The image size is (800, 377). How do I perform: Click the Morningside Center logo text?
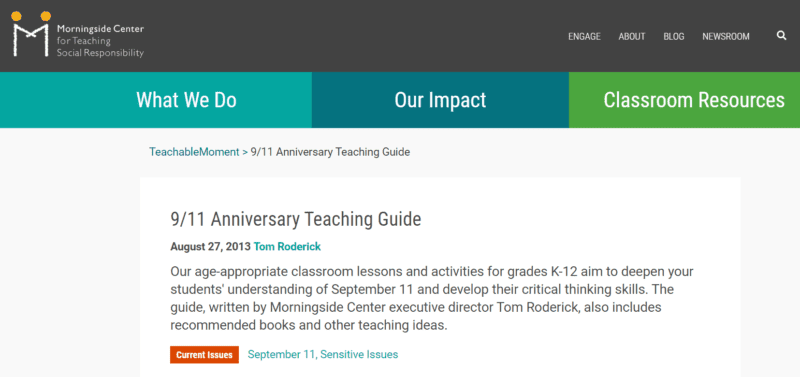pyautogui.click(x=100, y=41)
